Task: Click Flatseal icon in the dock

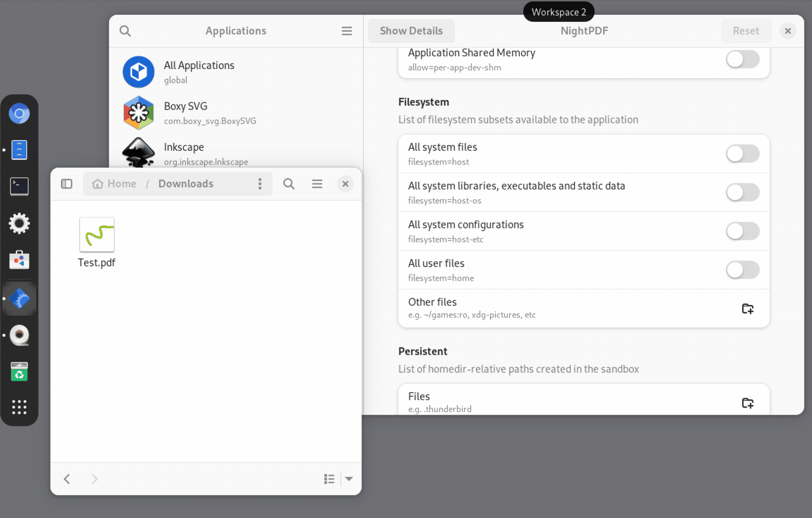Action: point(19,298)
